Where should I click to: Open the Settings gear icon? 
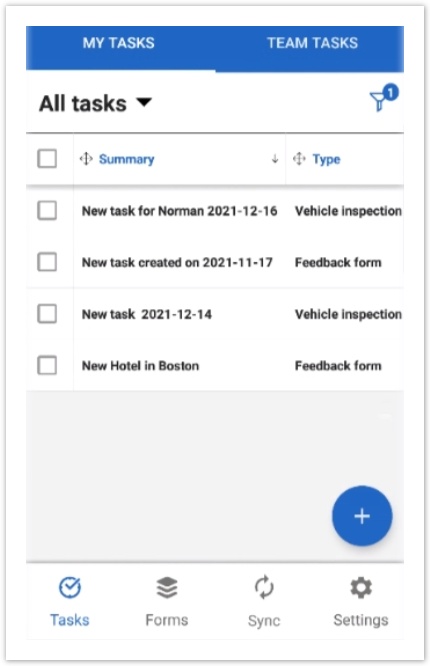[361, 588]
